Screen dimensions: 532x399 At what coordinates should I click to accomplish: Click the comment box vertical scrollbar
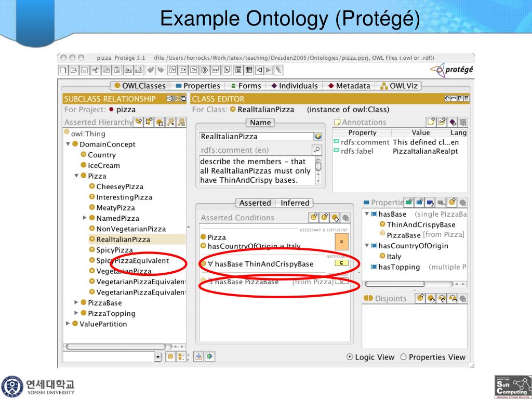[318, 170]
